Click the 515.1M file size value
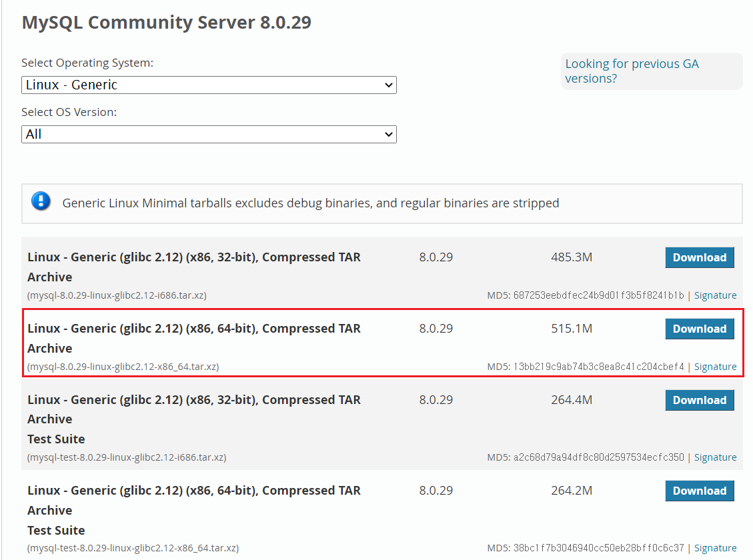Viewport: 753px width, 560px height. [x=572, y=329]
